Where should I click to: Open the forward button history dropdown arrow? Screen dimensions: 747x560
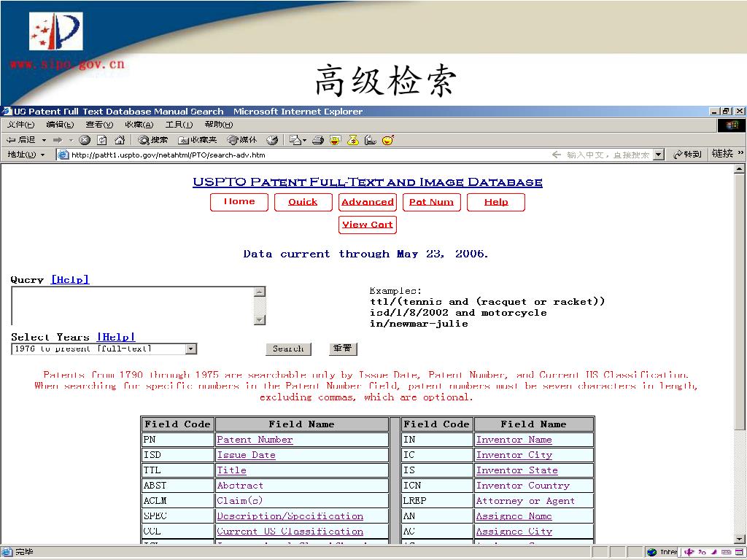[x=71, y=140]
